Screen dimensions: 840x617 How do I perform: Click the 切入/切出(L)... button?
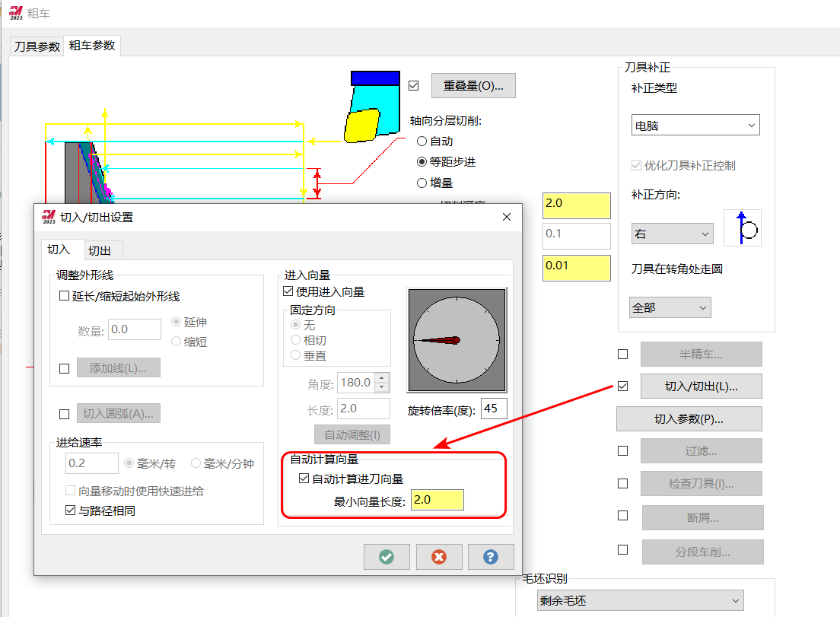click(702, 386)
